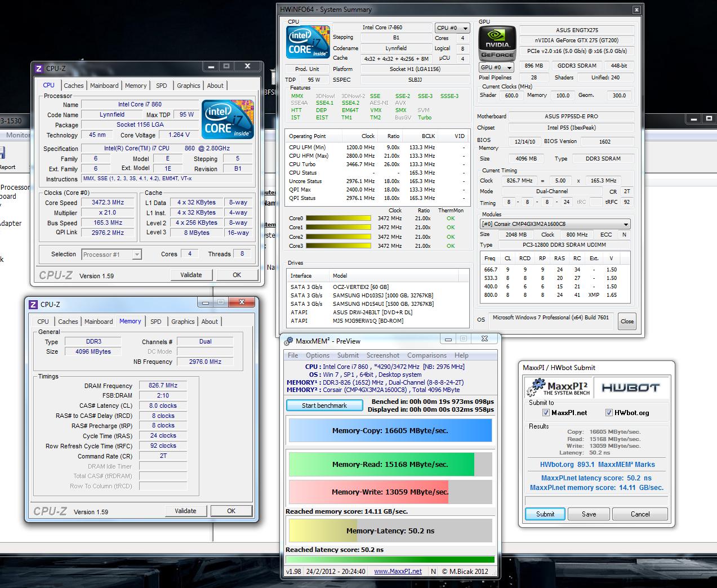Select CPU tab in lower CPU-Z memory window
Screen dimensions: 717x588
43,322
